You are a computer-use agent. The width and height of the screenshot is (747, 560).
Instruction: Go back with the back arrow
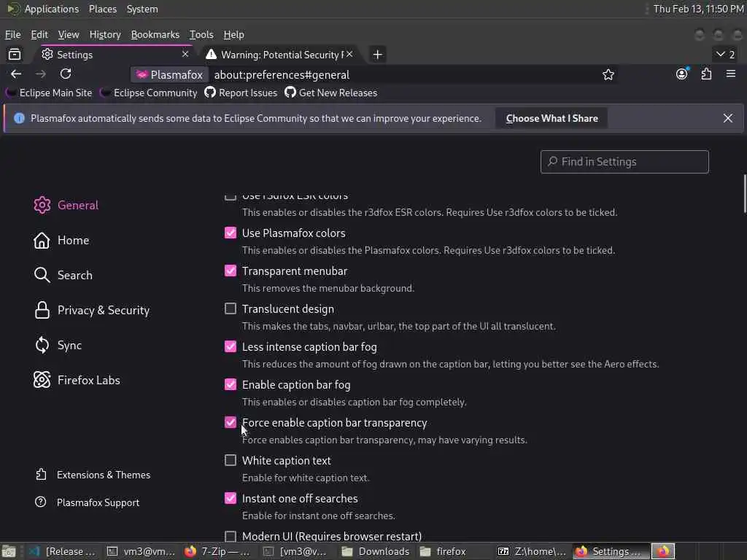point(16,74)
